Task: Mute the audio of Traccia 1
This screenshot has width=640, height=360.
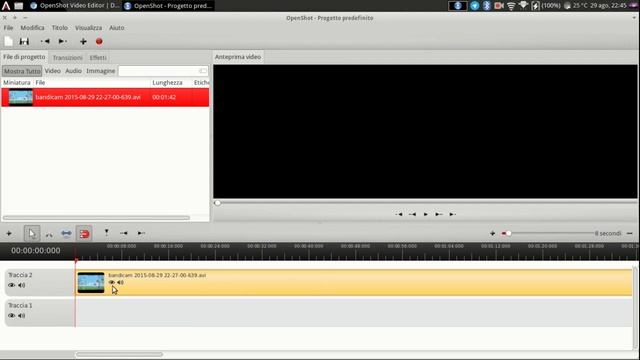Action: click(x=22, y=316)
